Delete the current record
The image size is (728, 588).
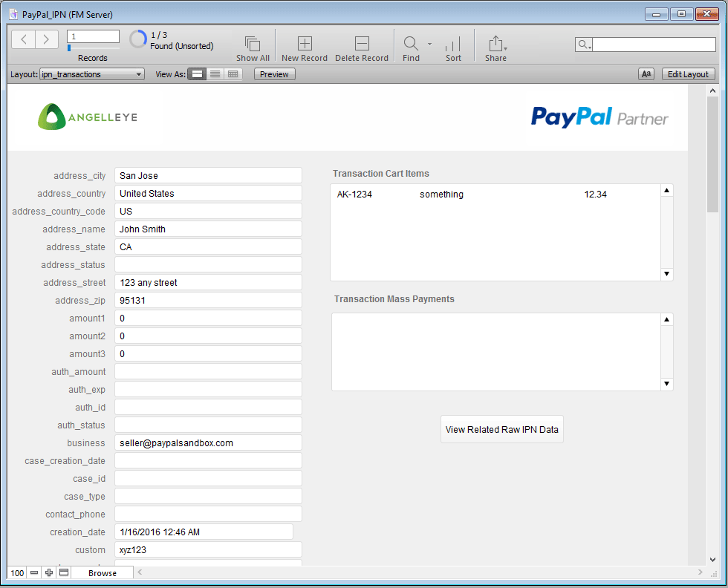click(362, 45)
